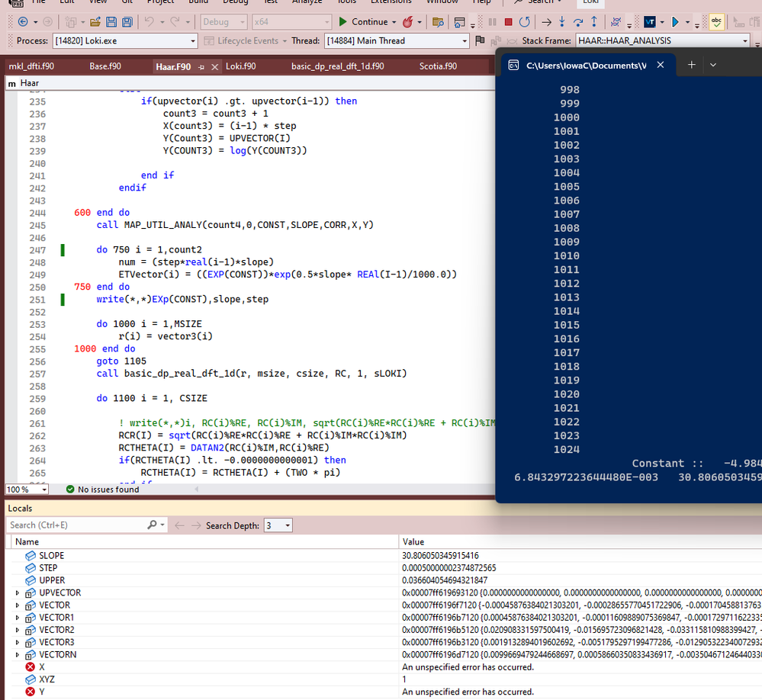Screen dimensions: 762x700
Task: Click the Navigate Backward arrow icon
Action: (x=22, y=22)
